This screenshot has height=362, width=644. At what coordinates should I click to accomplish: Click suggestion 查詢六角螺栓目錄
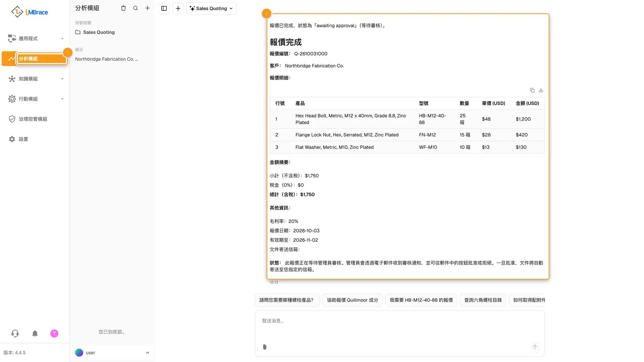pos(483,300)
